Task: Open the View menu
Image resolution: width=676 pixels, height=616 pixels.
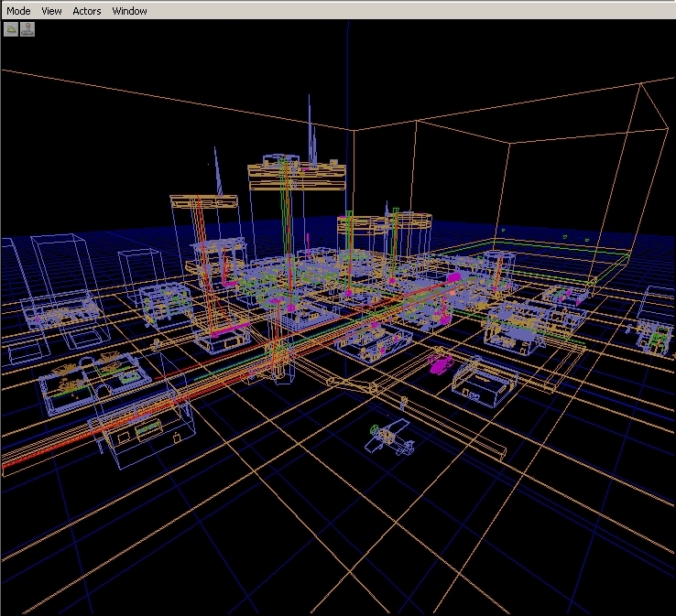Action: [x=52, y=11]
